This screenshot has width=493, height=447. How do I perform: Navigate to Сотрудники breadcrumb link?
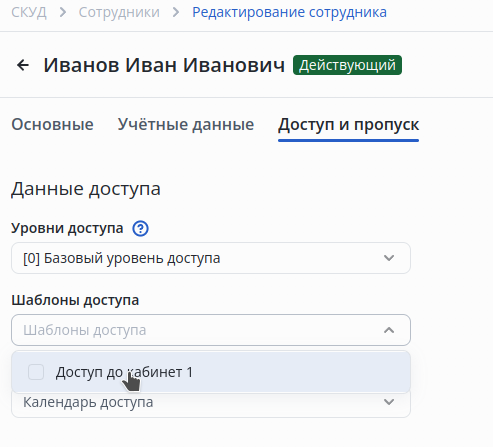[x=119, y=12]
